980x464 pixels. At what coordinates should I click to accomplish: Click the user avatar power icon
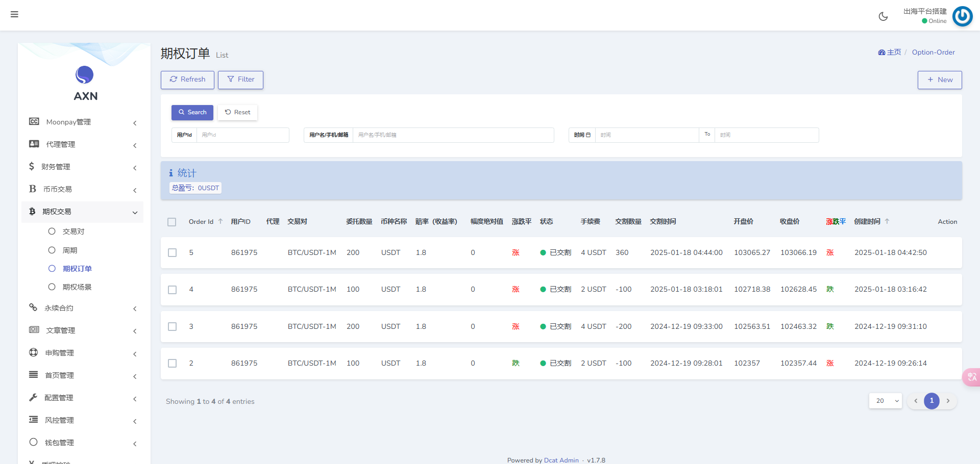coord(962,16)
